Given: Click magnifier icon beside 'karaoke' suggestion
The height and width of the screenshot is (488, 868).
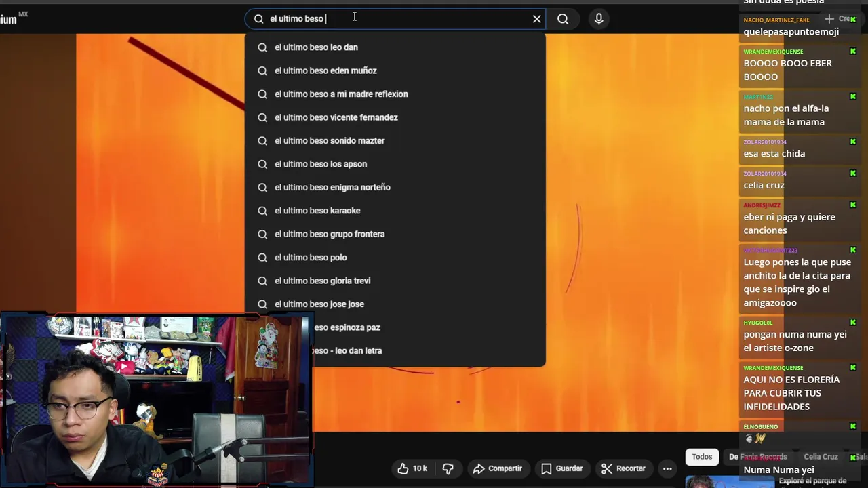Looking at the screenshot, I should pyautogui.click(x=262, y=211).
